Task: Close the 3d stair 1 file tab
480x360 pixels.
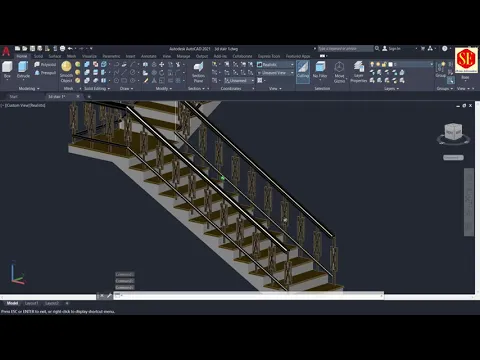Action: [78, 96]
